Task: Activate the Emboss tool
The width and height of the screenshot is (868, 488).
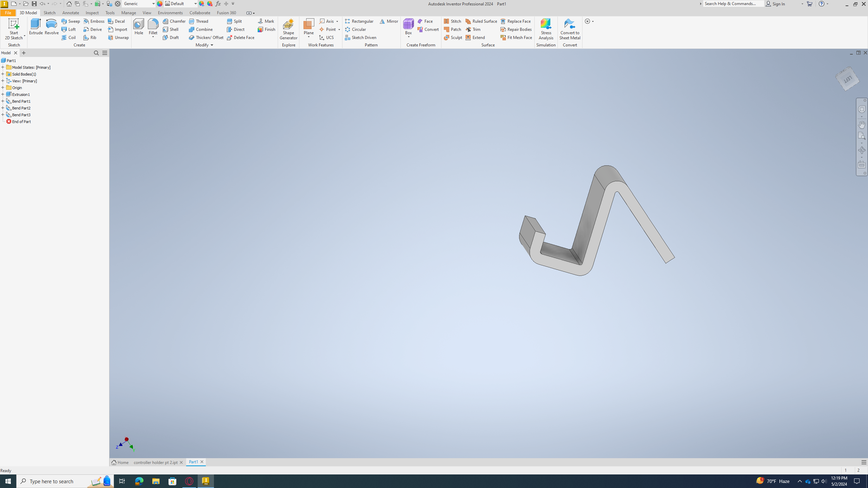Action: point(94,21)
